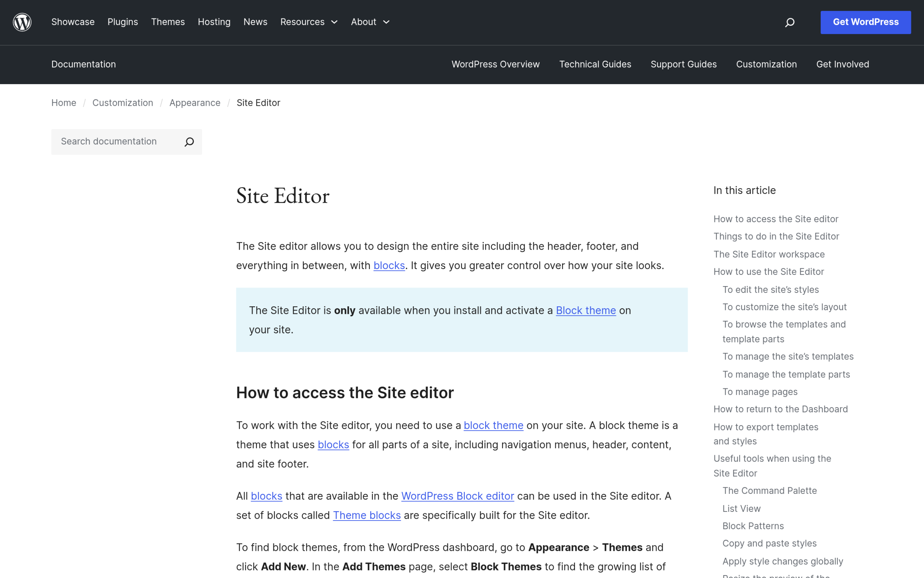This screenshot has height=578, width=924.
Task: Click the 'In this article' heading
Action: tap(744, 190)
